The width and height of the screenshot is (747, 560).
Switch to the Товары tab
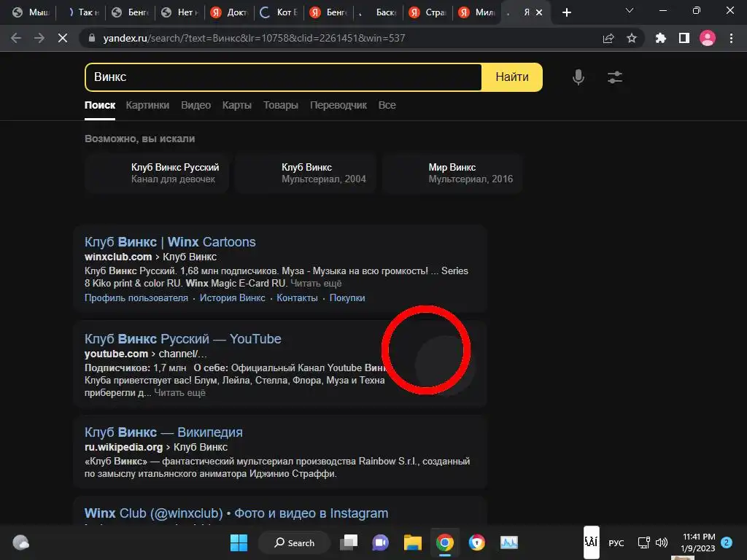281,105
